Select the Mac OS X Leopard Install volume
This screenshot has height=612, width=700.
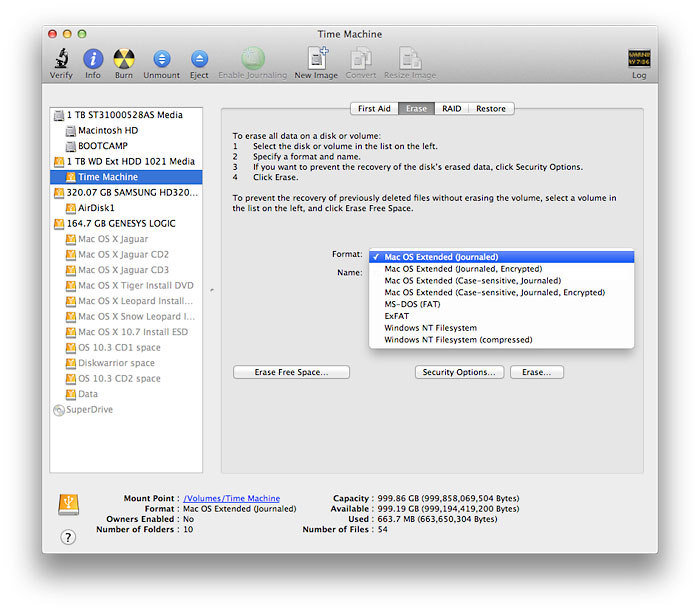coord(126,301)
